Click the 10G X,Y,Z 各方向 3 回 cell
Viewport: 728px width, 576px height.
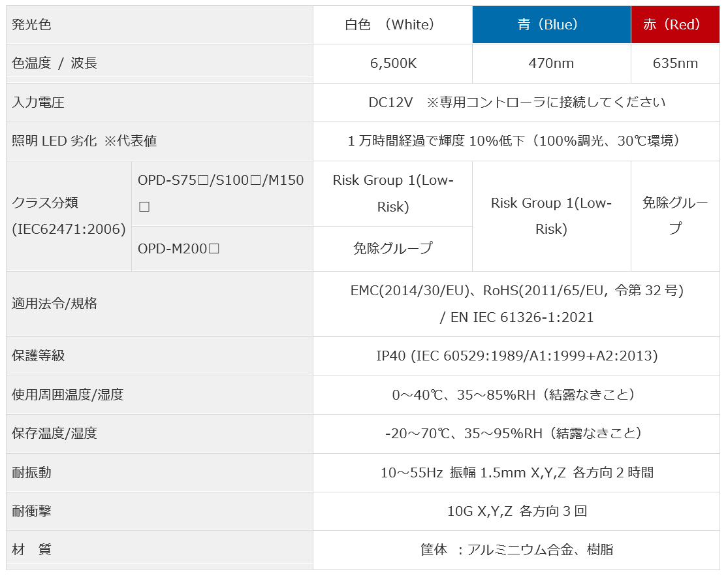(x=516, y=511)
